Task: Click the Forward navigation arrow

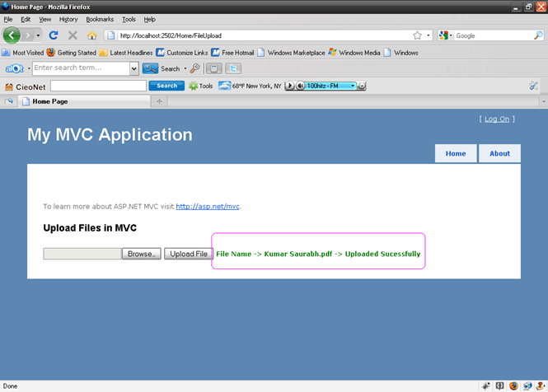Action: (28, 35)
